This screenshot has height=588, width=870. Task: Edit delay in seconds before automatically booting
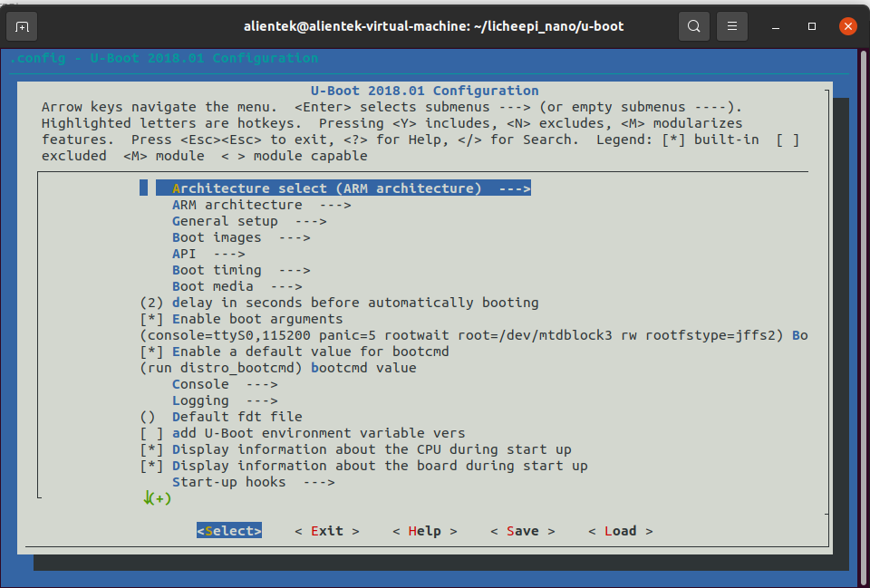point(339,303)
